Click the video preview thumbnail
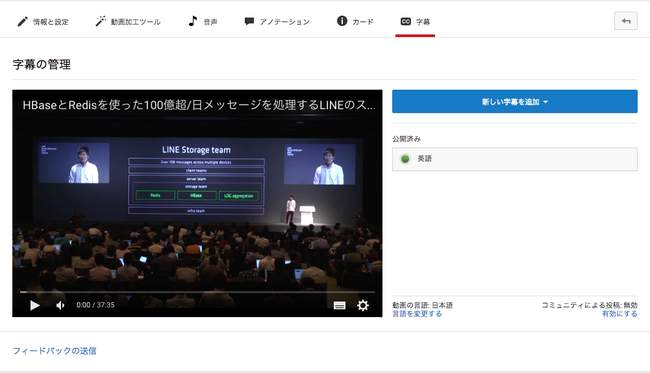The height and width of the screenshot is (373, 650). tap(197, 203)
